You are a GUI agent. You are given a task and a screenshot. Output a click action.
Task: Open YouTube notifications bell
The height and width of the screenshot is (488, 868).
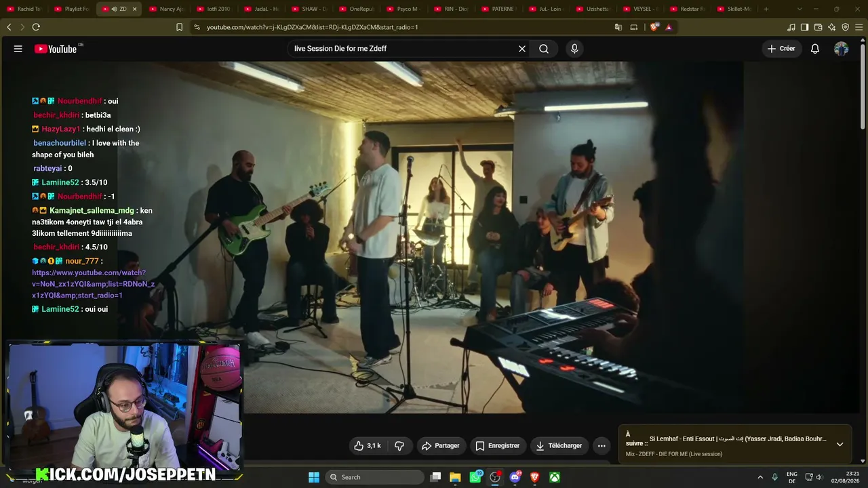point(815,49)
